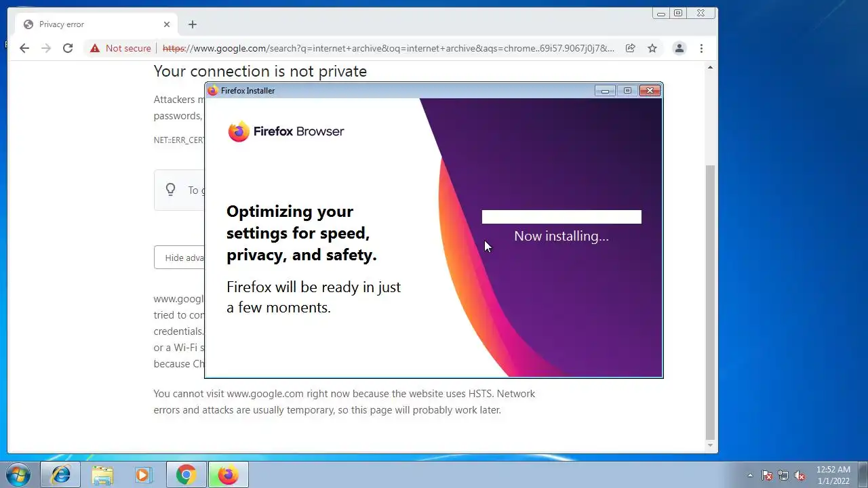Show hidden system tray icons
Screen dimensions: 868x488
(750, 475)
